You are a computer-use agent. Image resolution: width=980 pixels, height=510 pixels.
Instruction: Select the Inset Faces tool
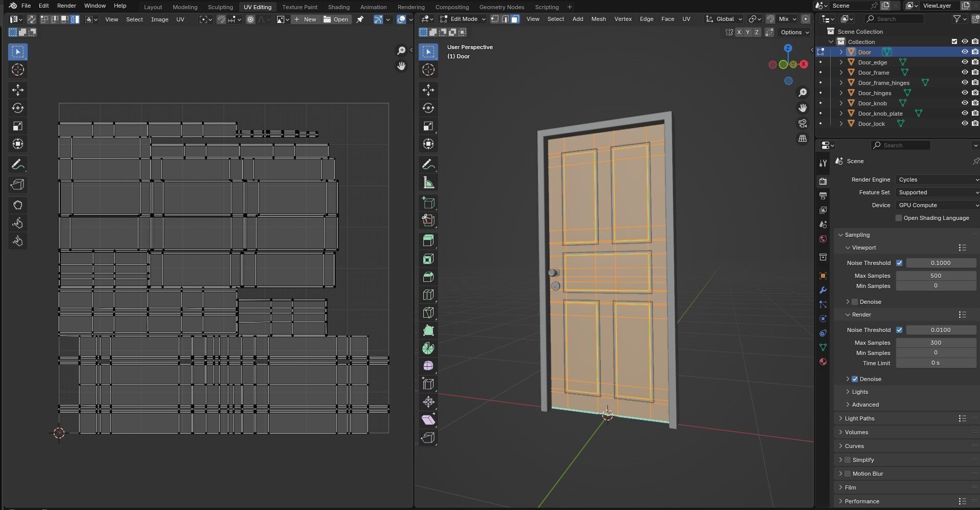(428, 259)
